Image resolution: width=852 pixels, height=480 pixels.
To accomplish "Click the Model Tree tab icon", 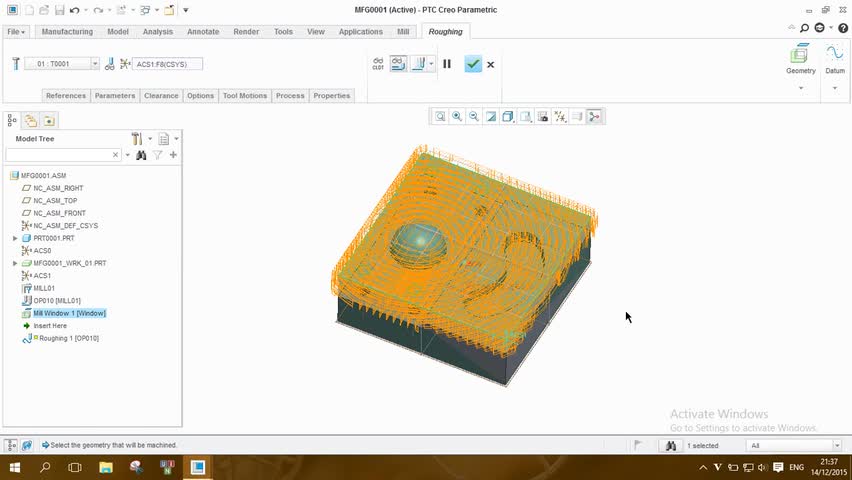I will pos(12,121).
